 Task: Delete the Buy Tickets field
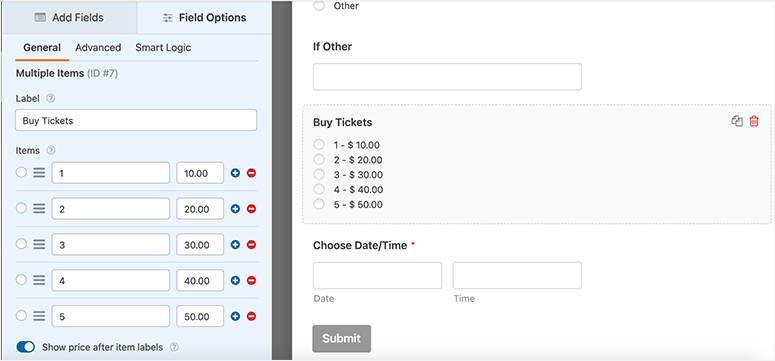[754, 121]
